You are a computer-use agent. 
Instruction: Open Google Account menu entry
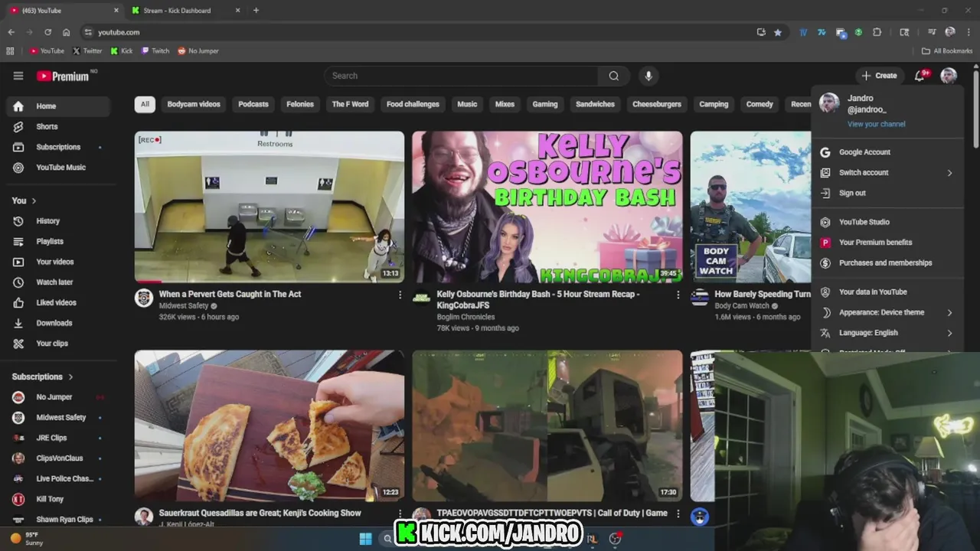(x=887, y=152)
